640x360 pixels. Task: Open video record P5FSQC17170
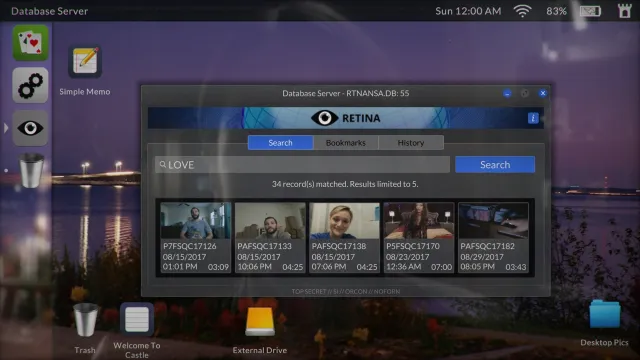pyautogui.click(x=419, y=238)
